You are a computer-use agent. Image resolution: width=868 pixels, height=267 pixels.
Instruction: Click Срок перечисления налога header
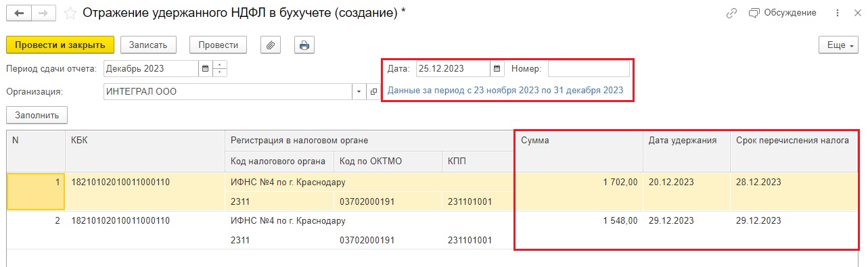point(794,151)
